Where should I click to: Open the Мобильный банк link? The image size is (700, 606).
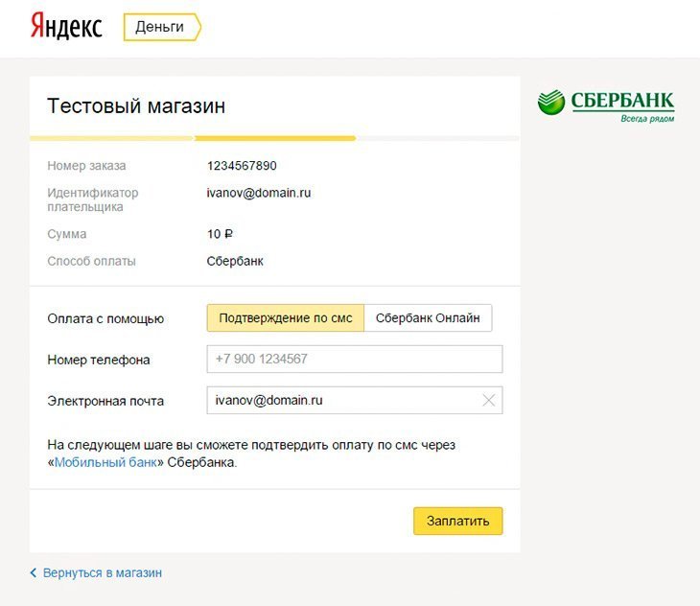105,462
